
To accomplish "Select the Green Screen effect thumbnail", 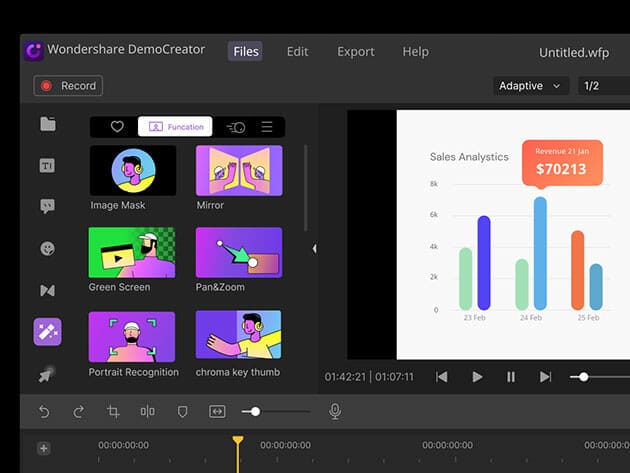I will click(132, 252).
